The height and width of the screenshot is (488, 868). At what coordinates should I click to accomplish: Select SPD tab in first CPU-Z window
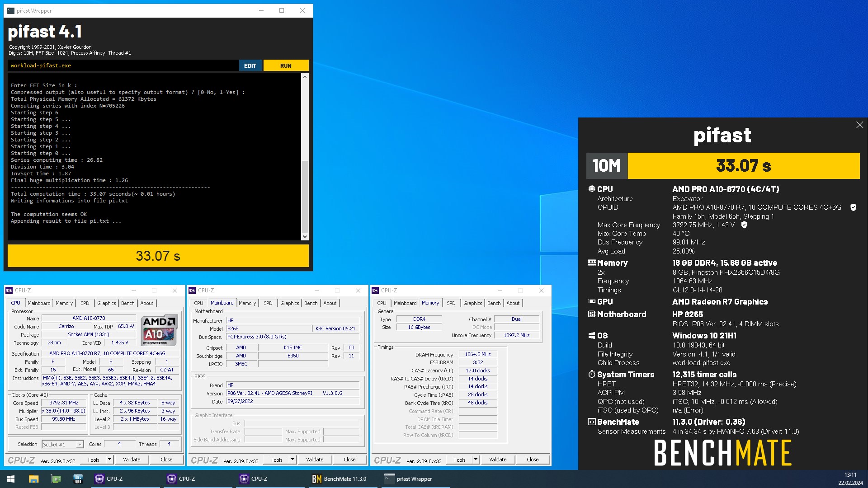[x=85, y=303]
